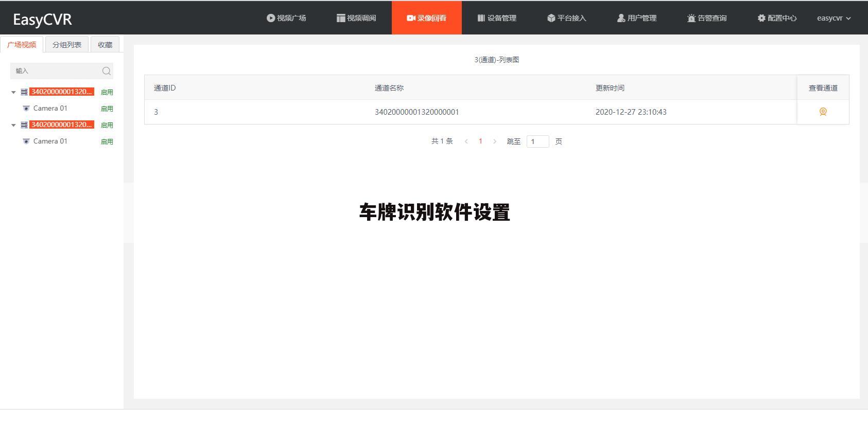Click the 更新时间 column header

coord(610,88)
